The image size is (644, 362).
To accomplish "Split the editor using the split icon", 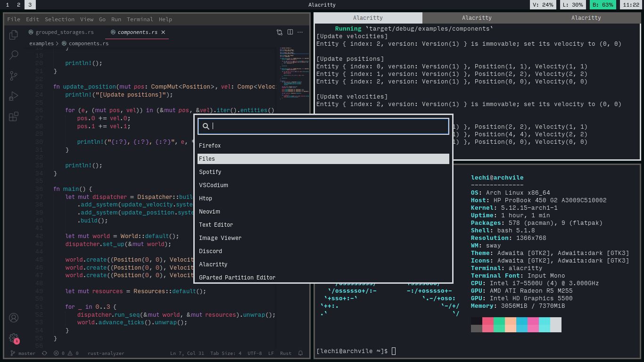I will 290,32.
